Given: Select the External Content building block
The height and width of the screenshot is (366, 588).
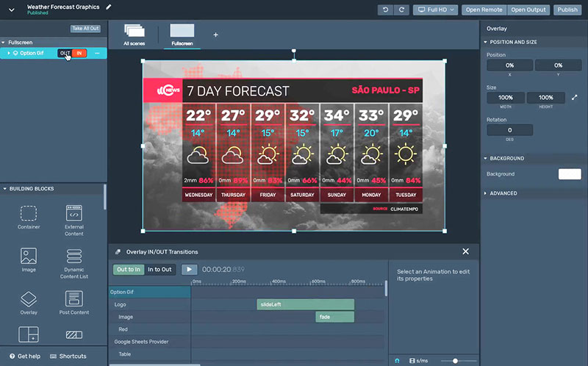Looking at the screenshot, I should (x=73, y=218).
